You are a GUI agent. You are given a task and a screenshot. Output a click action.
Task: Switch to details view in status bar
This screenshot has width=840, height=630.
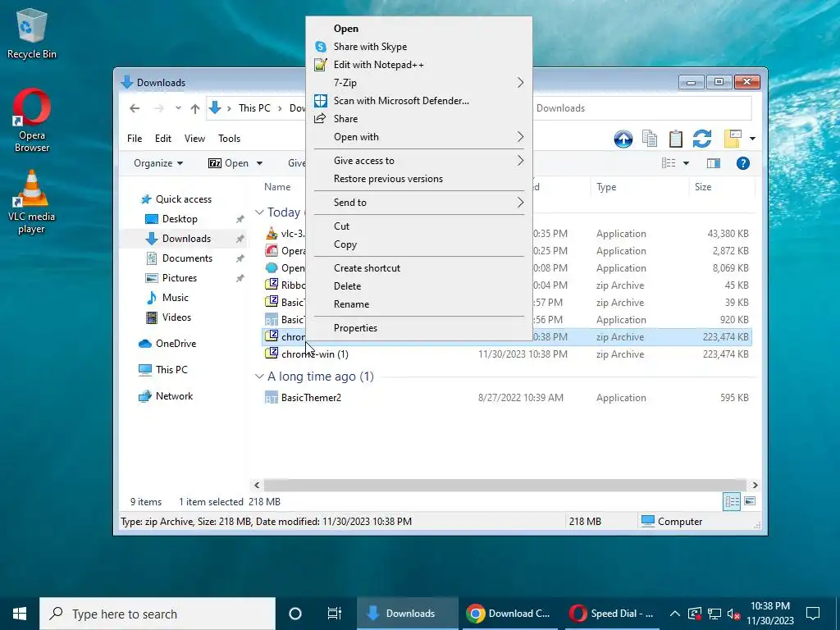pyautogui.click(x=732, y=501)
